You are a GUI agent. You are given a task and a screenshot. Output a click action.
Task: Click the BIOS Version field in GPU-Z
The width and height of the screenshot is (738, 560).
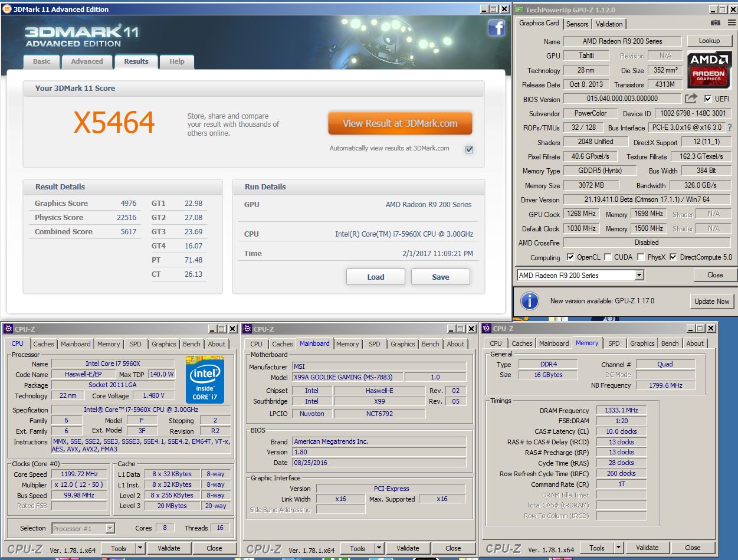622,99
